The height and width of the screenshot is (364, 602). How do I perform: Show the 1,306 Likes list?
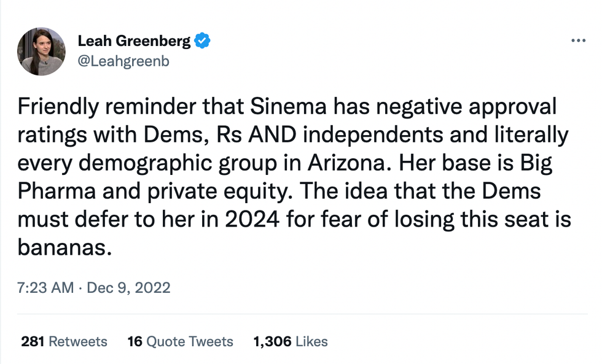291,342
